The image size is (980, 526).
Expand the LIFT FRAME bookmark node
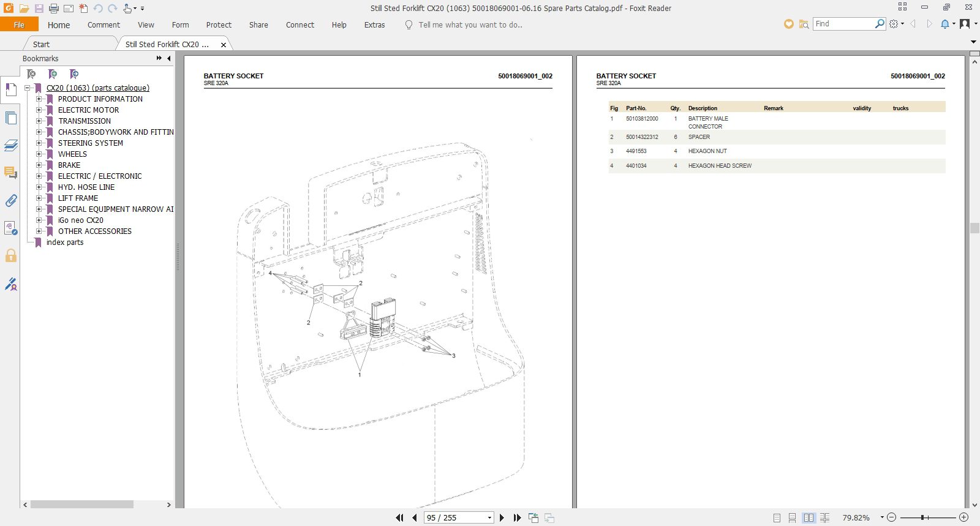point(39,198)
